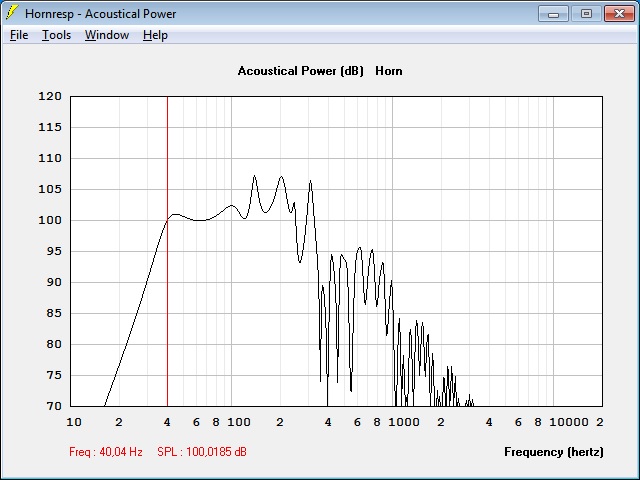Open the Help menu
This screenshot has height=480, width=640.
pyautogui.click(x=155, y=35)
